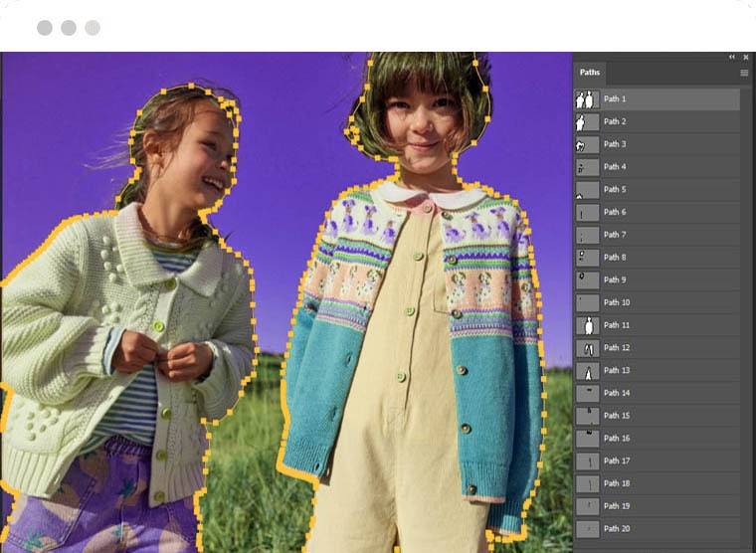Screen dimensions: 756x553
Task: Click the Path 5 thumbnail
Action: 587,189
